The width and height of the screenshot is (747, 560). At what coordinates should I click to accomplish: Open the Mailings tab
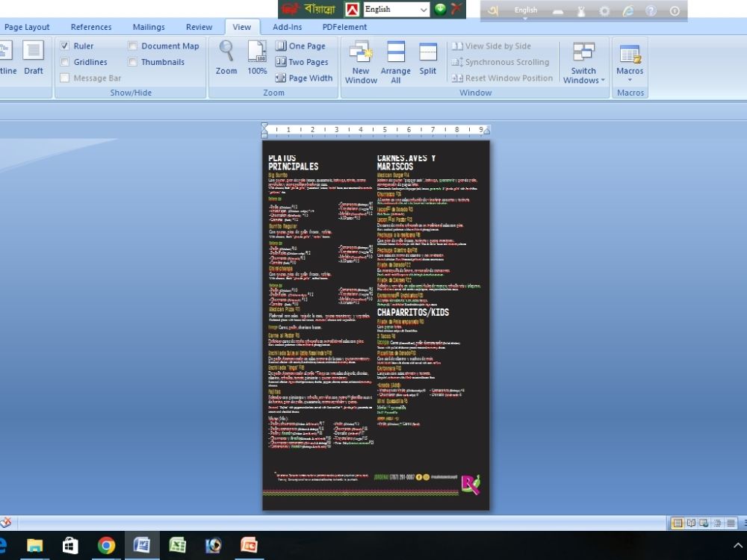click(149, 27)
